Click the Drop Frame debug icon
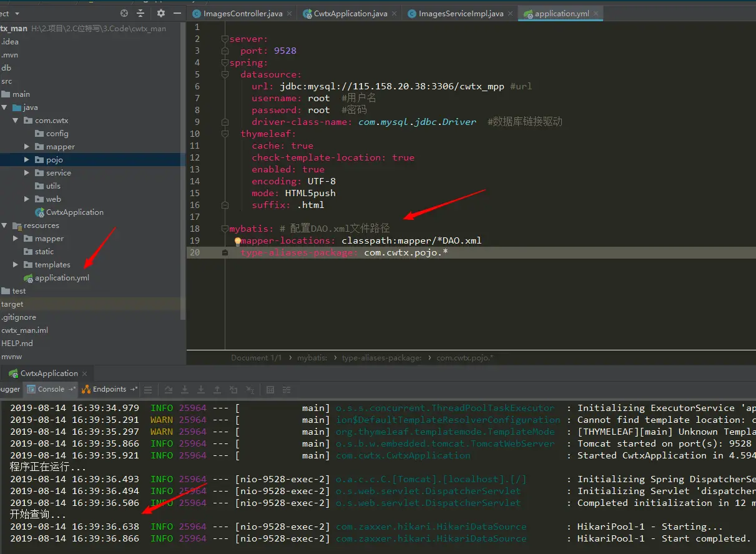756x554 pixels. (x=233, y=390)
